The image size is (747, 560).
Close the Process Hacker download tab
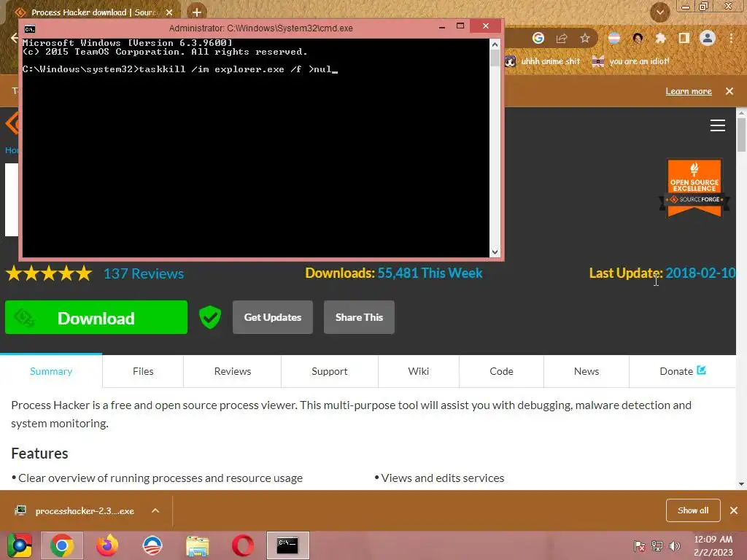coord(169,12)
